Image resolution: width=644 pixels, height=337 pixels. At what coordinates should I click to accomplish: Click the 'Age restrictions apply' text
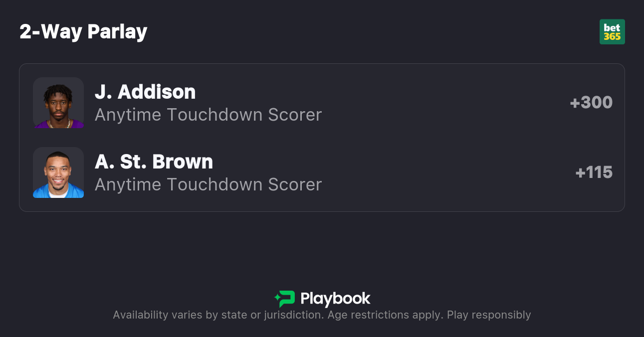pyautogui.click(x=384, y=315)
